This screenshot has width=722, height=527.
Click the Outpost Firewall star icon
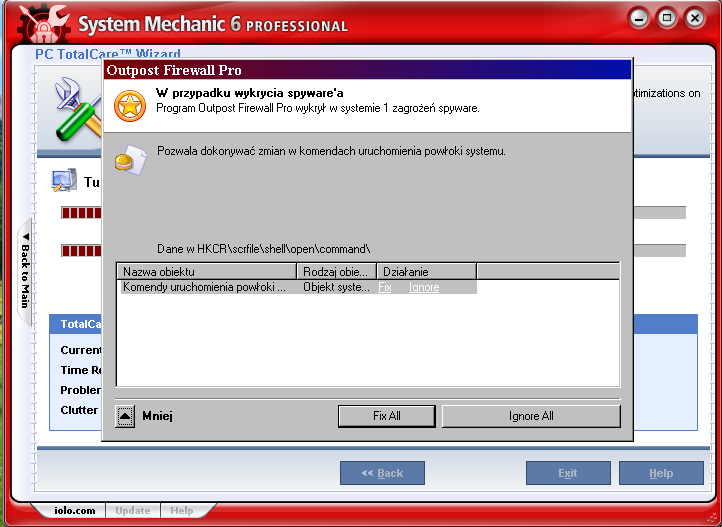[x=130, y=106]
